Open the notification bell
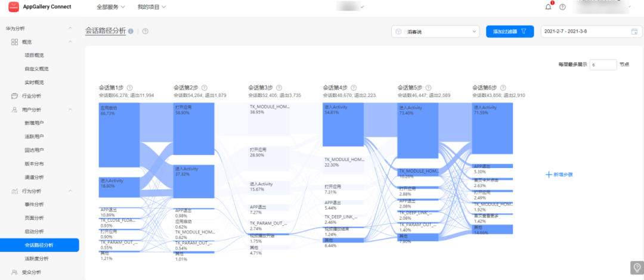This screenshot has height=280, width=644. [549, 7]
